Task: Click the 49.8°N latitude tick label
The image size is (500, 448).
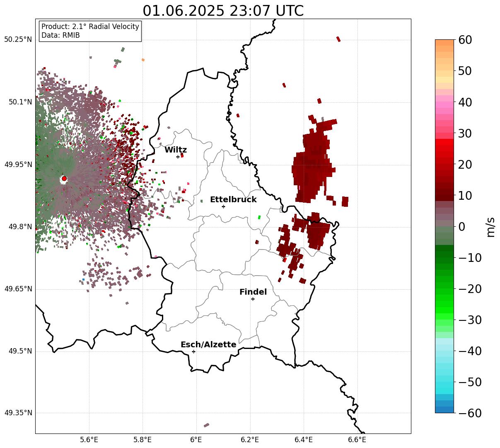Action: pos(20,227)
